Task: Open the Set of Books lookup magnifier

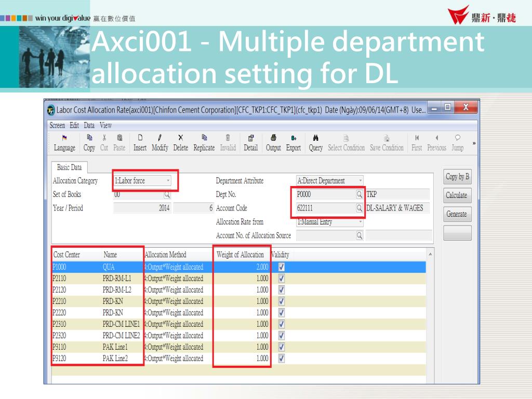Action: point(167,194)
